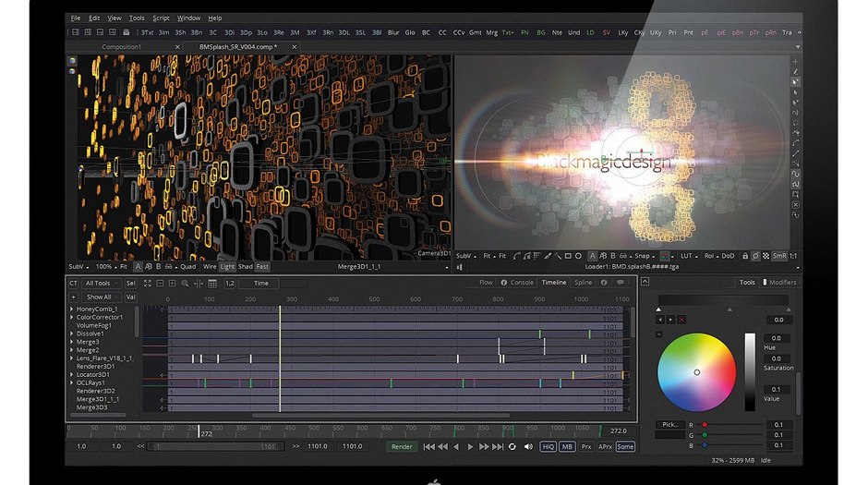
Task: Add the Mrg Merge tool
Action: [491, 32]
